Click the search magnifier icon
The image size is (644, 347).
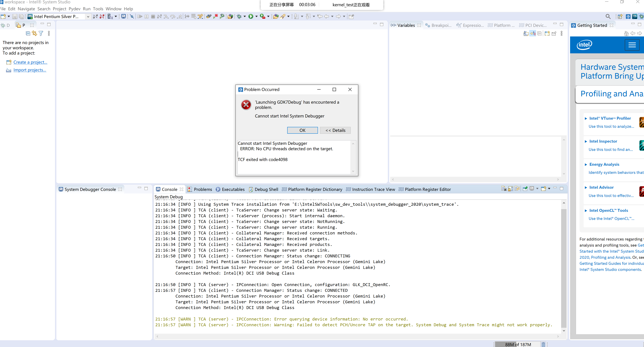[x=608, y=17]
